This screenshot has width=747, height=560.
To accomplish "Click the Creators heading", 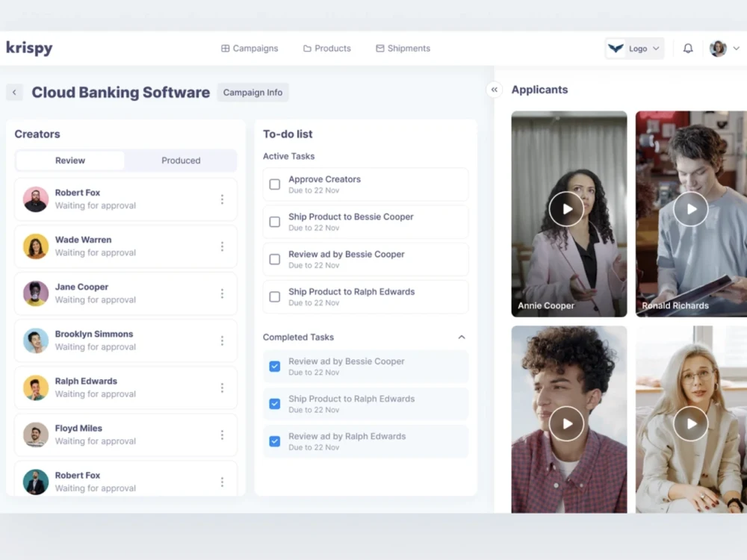I will point(37,134).
